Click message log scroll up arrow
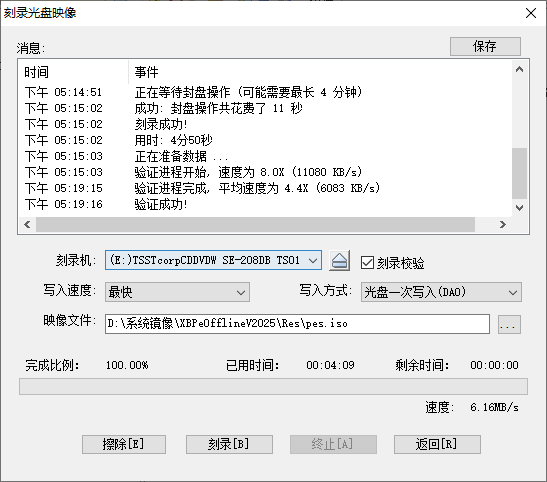This screenshot has width=547, height=482. 519,69
